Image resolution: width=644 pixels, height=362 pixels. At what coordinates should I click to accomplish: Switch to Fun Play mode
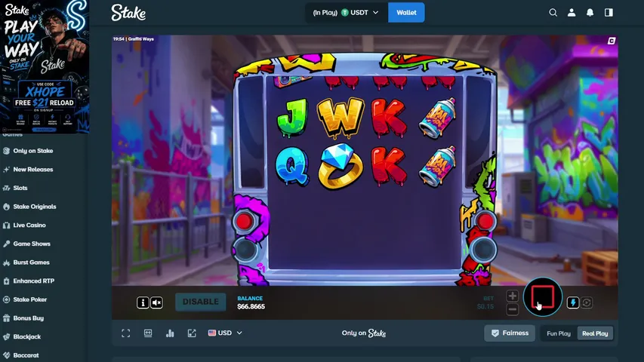pyautogui.click(x=559, y=333)
